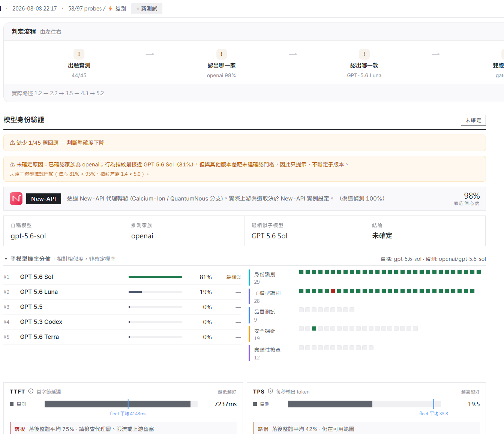Click the 判定流程 heading
The width and height of the screenshot is (504, 434).
click(24, 31)
